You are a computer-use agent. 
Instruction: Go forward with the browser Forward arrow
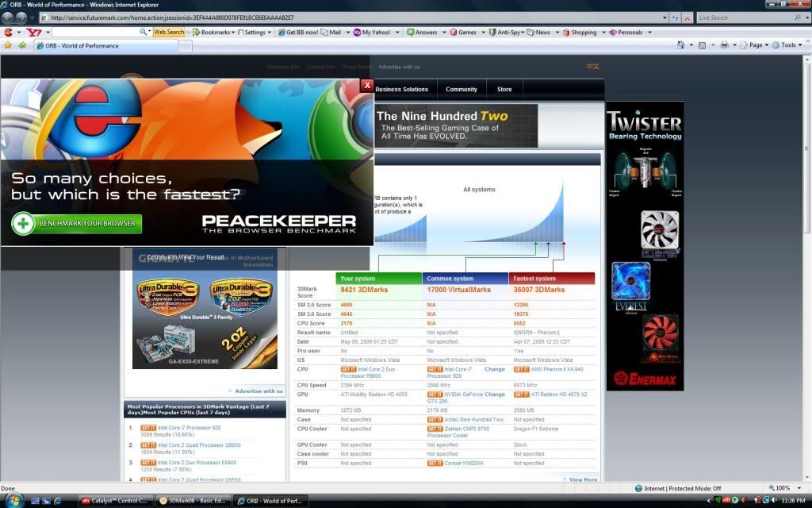tap(21, 17)
